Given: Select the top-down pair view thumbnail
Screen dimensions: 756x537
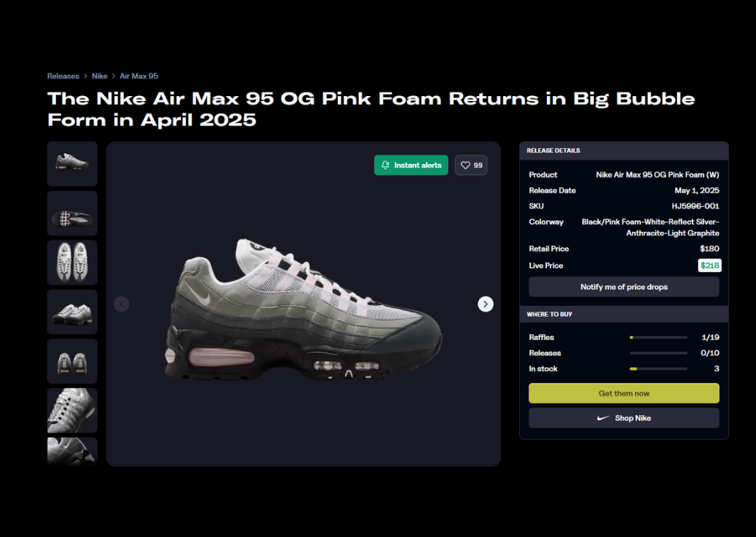Looking at the screenshot, I should (72, 263).
